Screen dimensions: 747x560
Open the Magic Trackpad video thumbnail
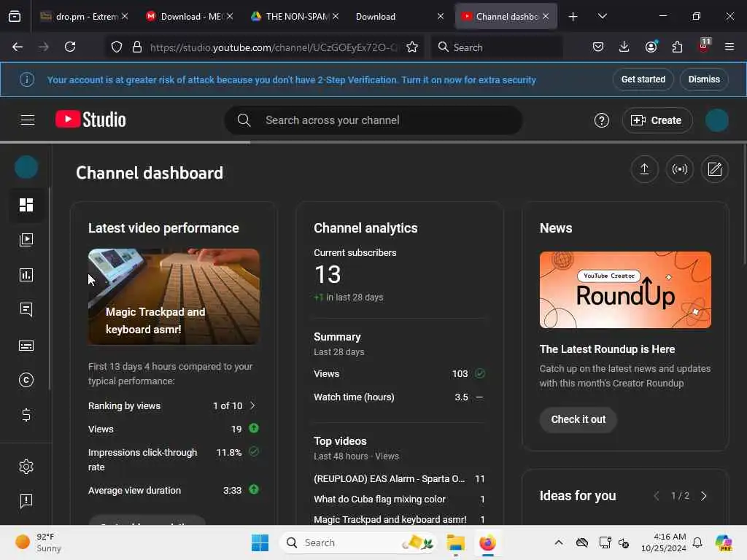[174, 297]
